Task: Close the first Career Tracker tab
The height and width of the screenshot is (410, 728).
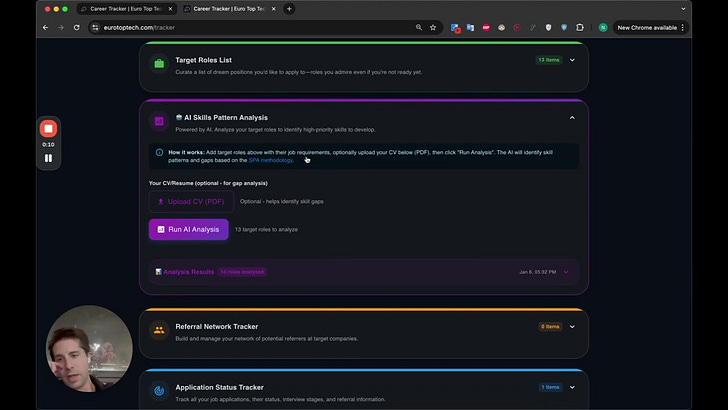Action: [x=170, y=8]
